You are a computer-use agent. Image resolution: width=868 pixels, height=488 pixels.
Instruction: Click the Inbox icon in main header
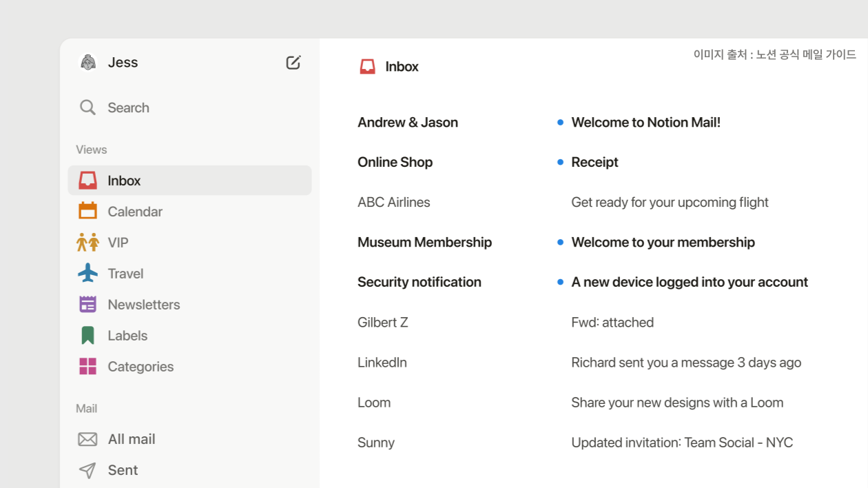point(368,67)
